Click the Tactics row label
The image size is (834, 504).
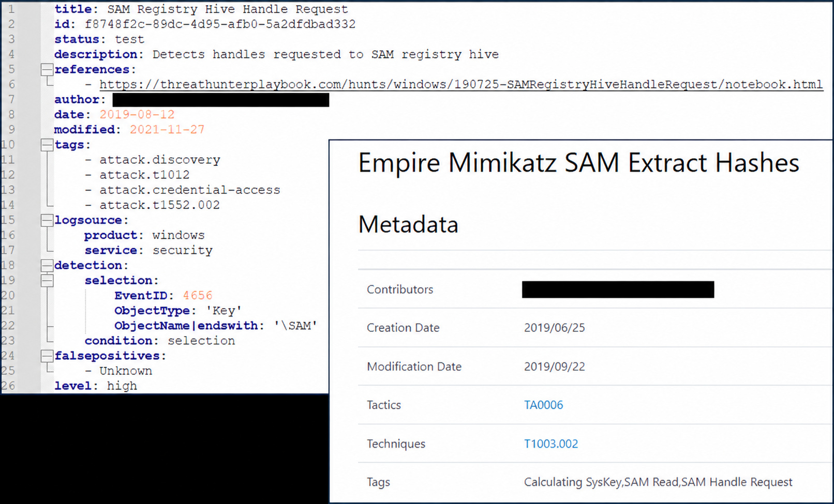click(384, 405)
